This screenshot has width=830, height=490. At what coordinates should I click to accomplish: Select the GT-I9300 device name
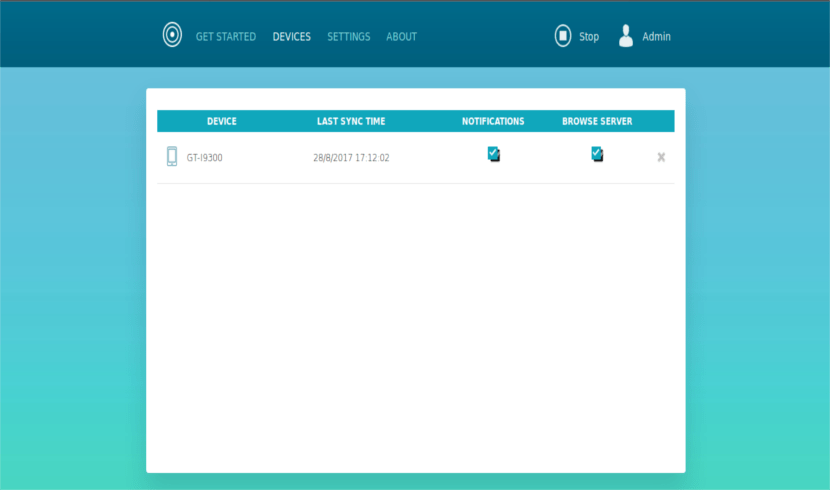(x=204, y=158)
